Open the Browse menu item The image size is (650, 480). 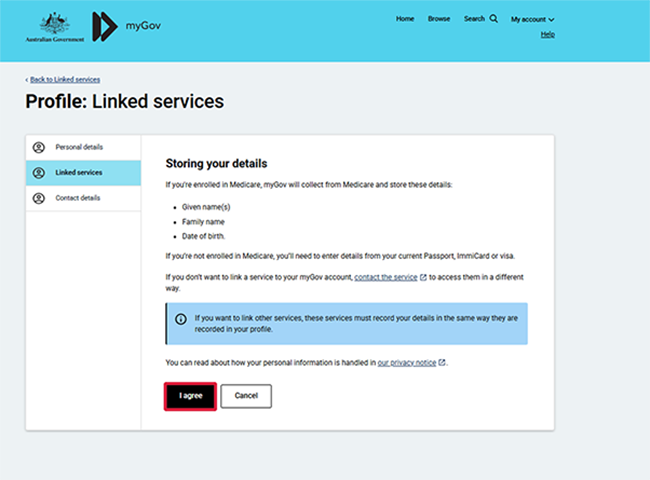click(x=439, y=18)
